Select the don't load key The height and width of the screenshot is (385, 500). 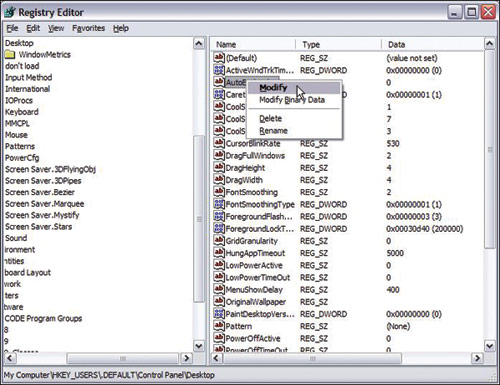pyautogui.click(x=22, y=66)
